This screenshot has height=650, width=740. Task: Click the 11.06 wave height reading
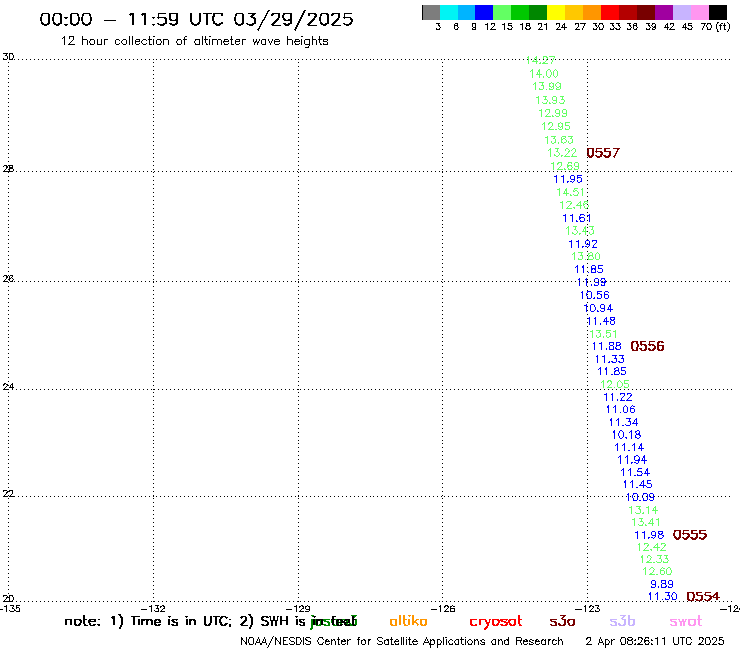pyautogui.click(x=621, y=410)
